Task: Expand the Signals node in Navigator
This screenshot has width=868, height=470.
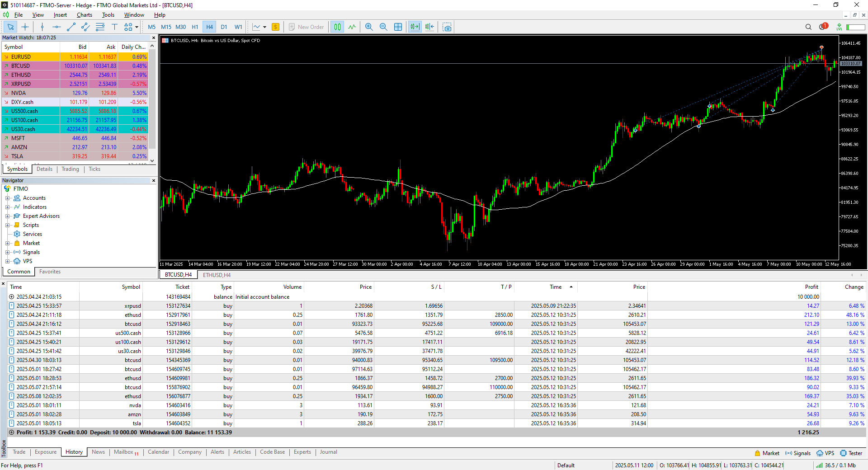Action: (7, 252)
